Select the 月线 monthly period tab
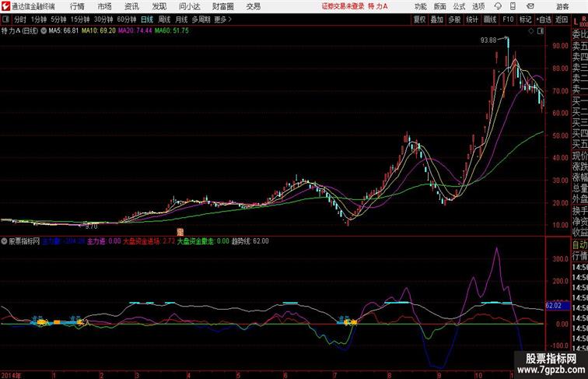The image size is (588, 379). 181,19
